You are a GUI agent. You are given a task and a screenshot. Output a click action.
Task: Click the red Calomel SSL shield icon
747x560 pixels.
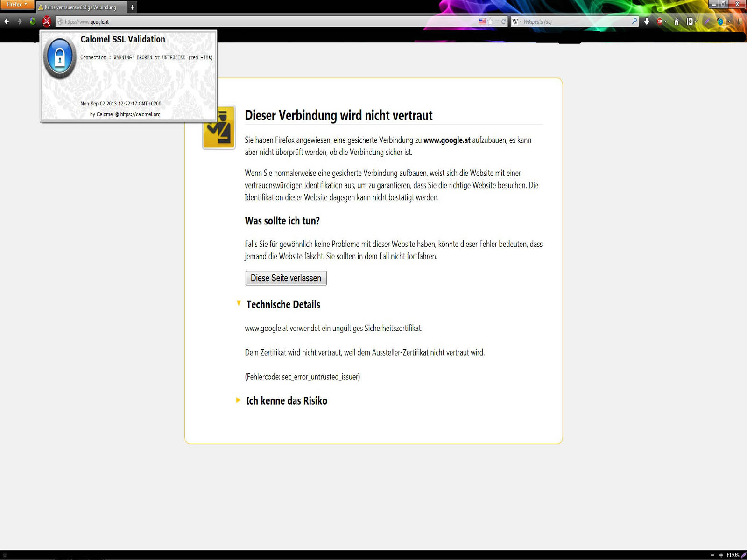tap(47, 21)
